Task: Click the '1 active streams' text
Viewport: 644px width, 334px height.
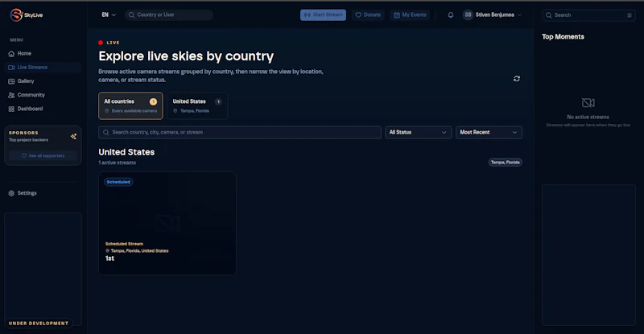Action: (x=117, y=163)
